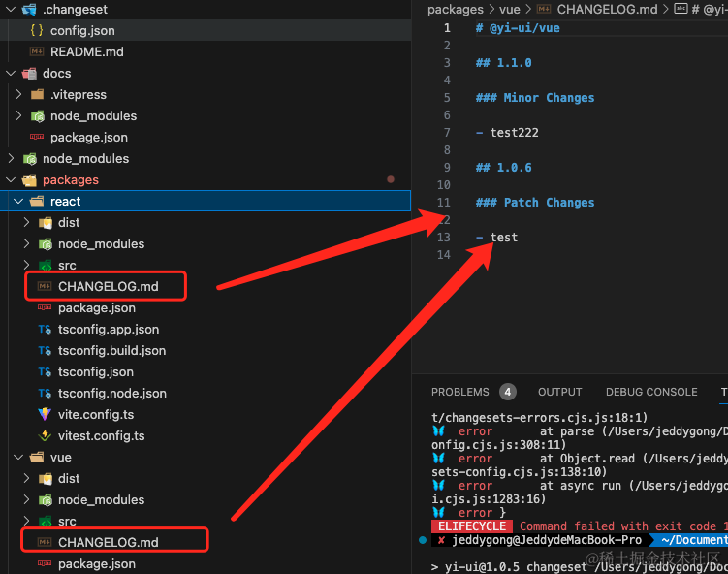Screen dimensions: 728x574
Task: Click markdown icon of react CHANGELOG.md
Action: click(x=45, y=286)
